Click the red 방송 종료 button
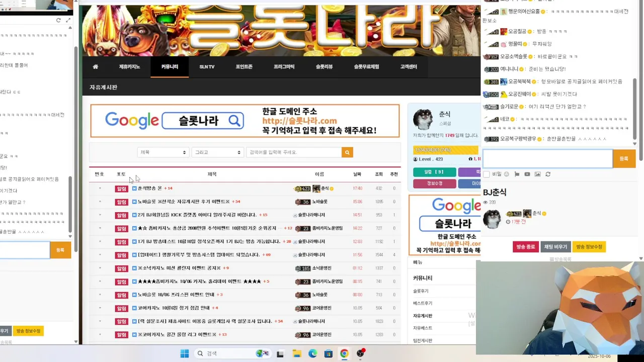The width and height of the screenshot is (644, 362). 525,247
